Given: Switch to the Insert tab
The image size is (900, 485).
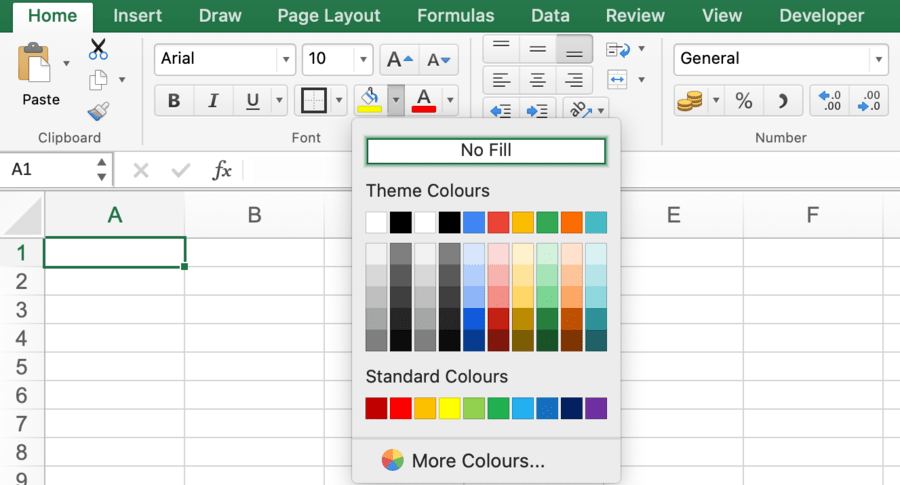Looking at the screenshot, I should tap(138, 16).
